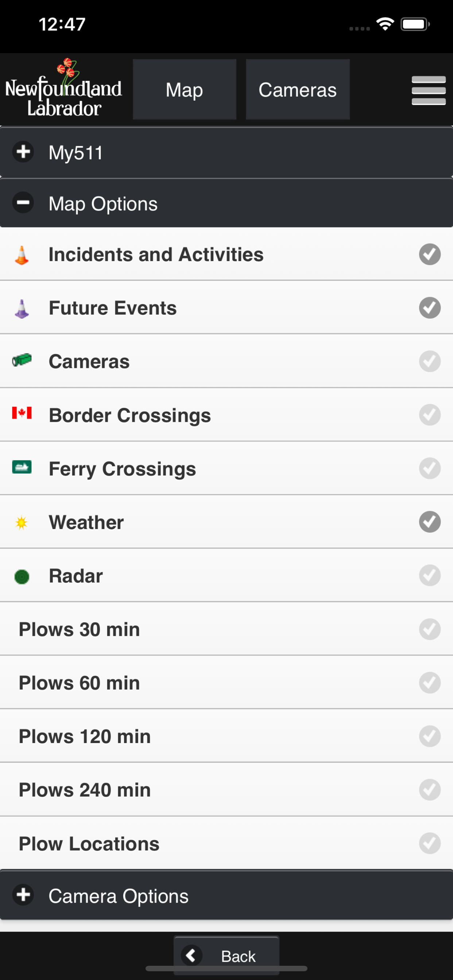Tap the yellow sun Weather icon
This screenshot has width=453, height=980.
point(22,522)
